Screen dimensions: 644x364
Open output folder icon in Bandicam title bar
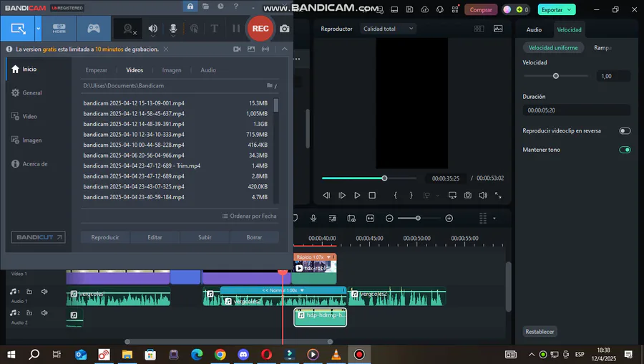(x=205, y=6)
